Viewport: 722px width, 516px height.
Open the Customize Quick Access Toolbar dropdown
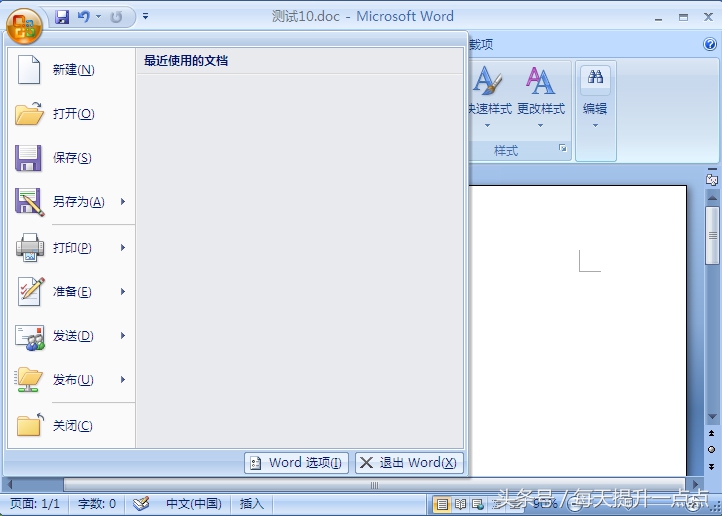coord(146,17)
